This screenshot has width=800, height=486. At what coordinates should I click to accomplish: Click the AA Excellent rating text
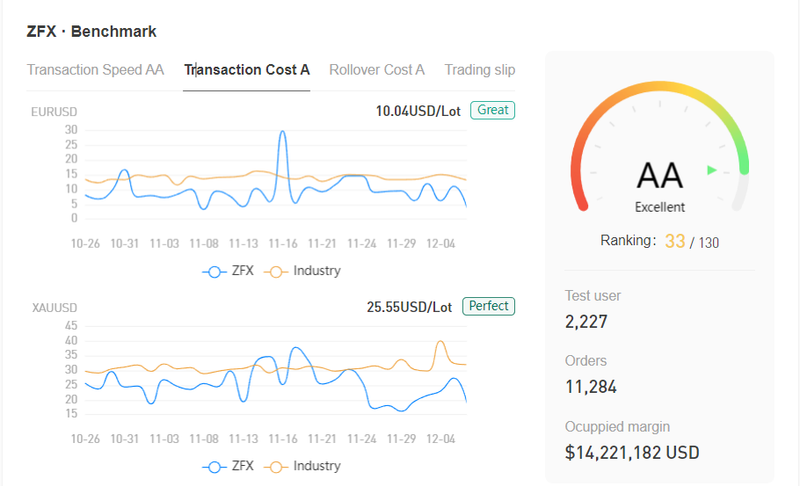click(660, 186)
